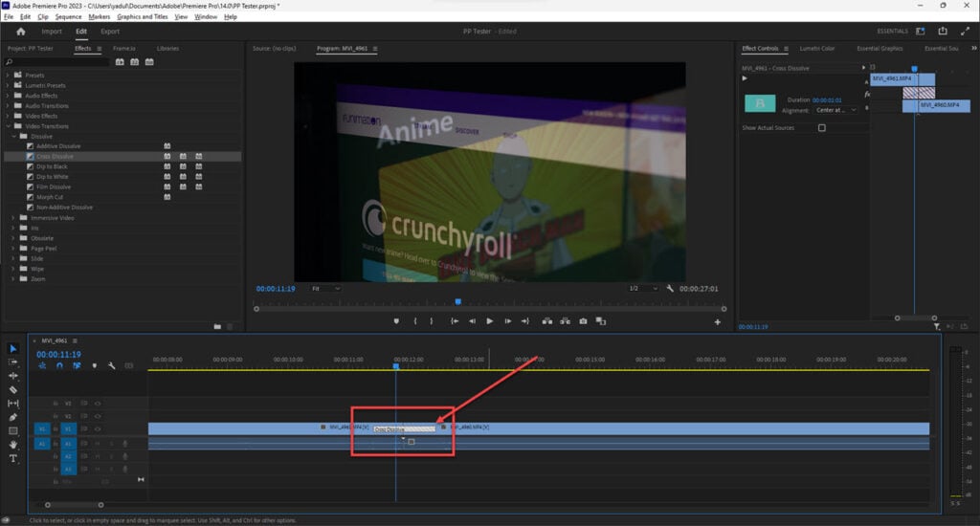This screenshot has height=526, width=980.
Task: Open the Home screen icon
Action: click(21, 32)
